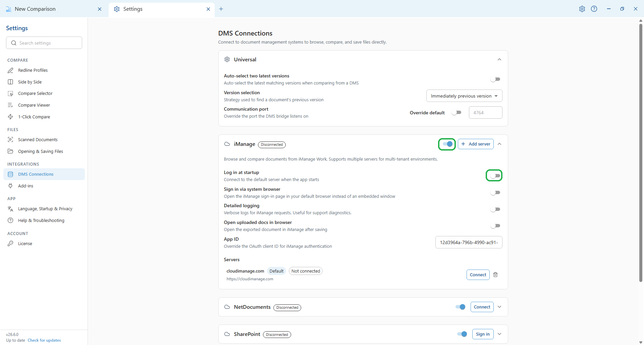
Task: Click the Language, Startup & Privacy translate icon
Action: tap(10, 209)
